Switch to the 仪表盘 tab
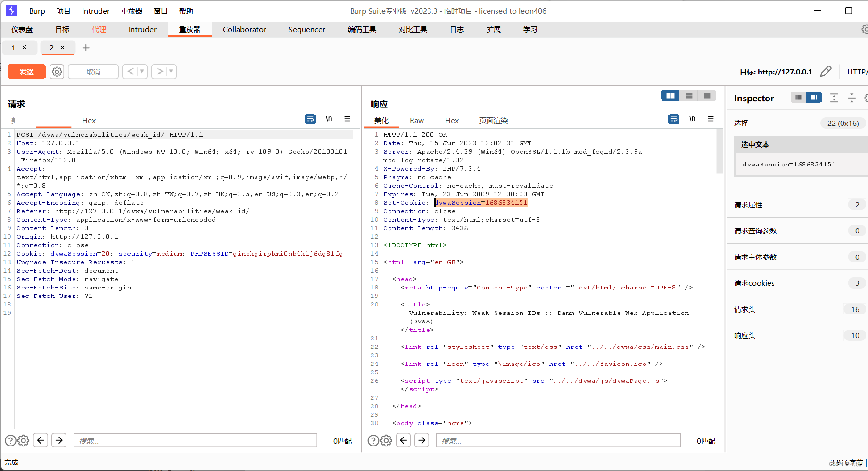The image size is (868, 471). tap(22, 29)
